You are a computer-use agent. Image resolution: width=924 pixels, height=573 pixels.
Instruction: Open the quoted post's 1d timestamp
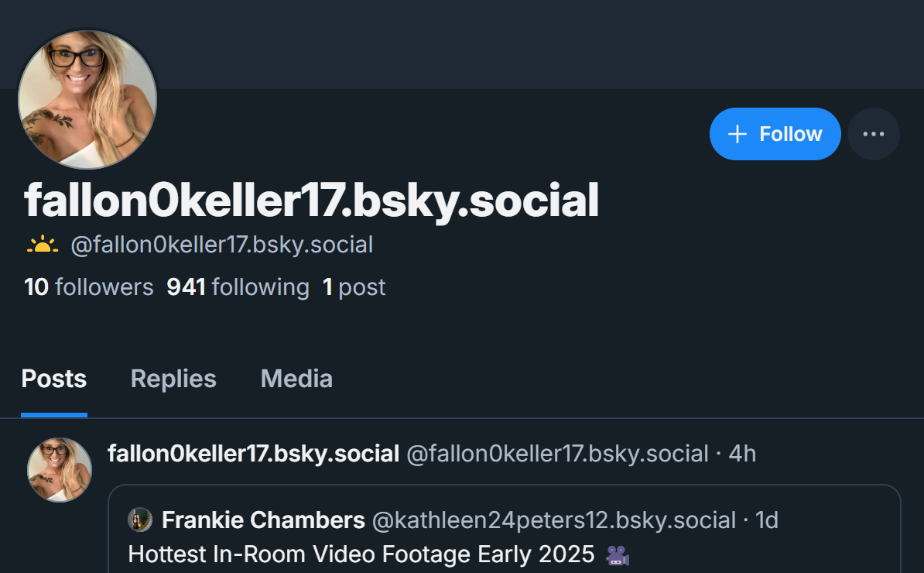766,520
